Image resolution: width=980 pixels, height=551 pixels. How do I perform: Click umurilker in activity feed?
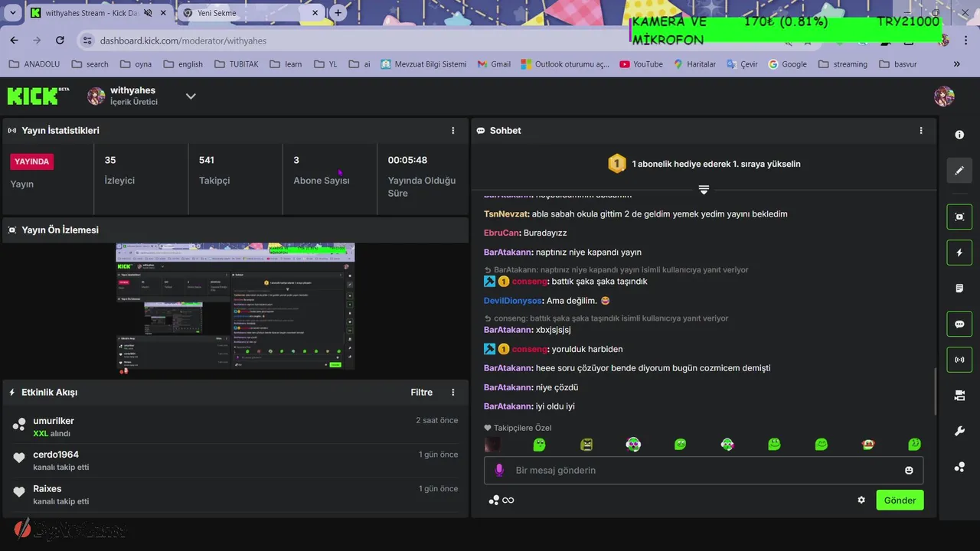click(54, 421)
